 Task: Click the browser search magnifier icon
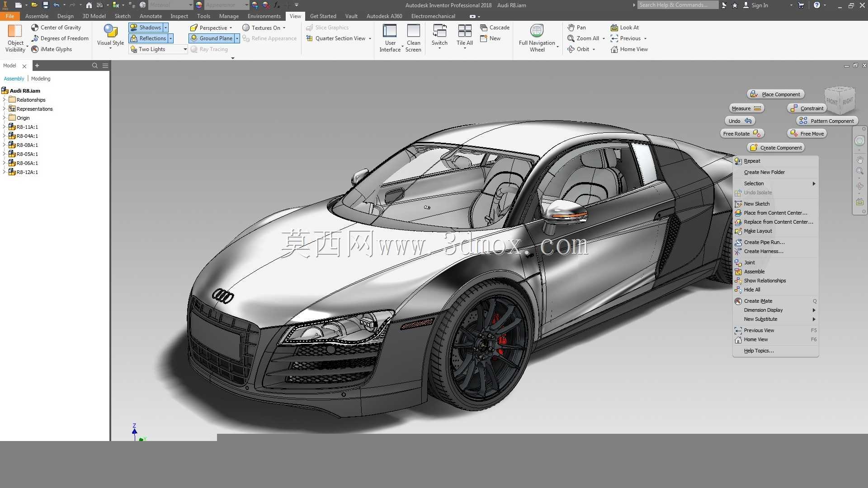pos(95,66)
